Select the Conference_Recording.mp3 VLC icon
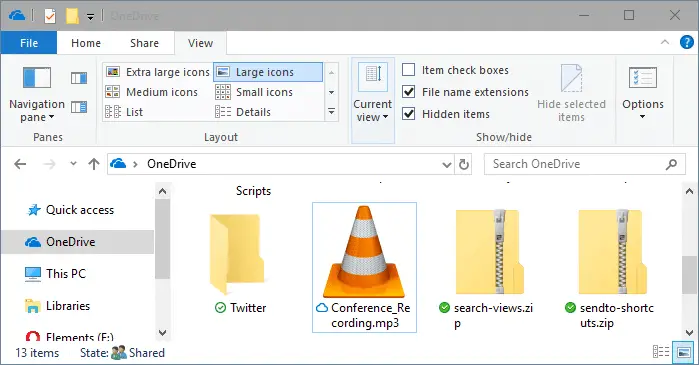The width and height of the screenshot is (699, 365). click(x=364, y=252)
